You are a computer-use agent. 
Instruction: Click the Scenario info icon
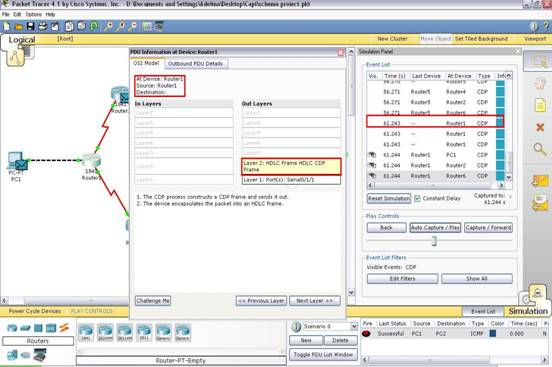point(296,326)
